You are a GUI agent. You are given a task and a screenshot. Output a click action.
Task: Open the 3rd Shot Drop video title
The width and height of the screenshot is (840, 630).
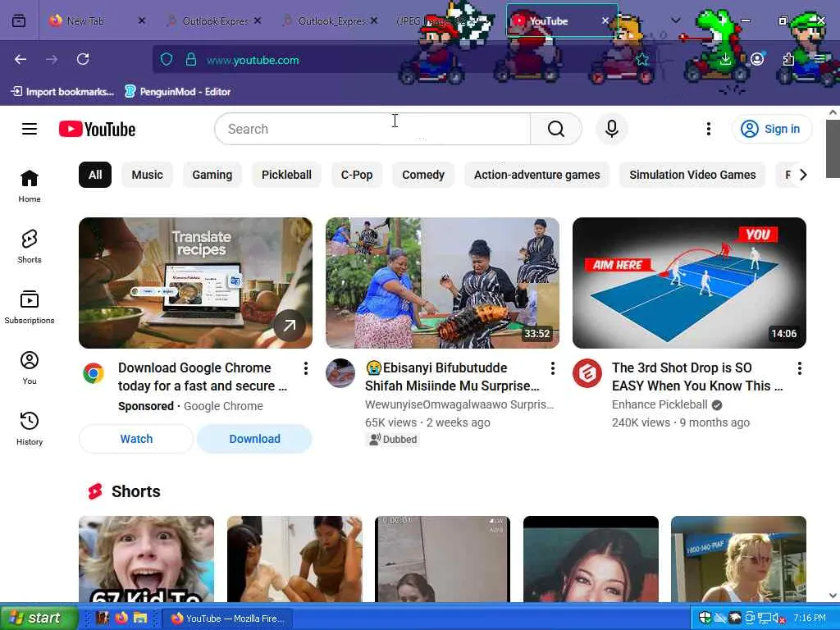tap(697, 377)
